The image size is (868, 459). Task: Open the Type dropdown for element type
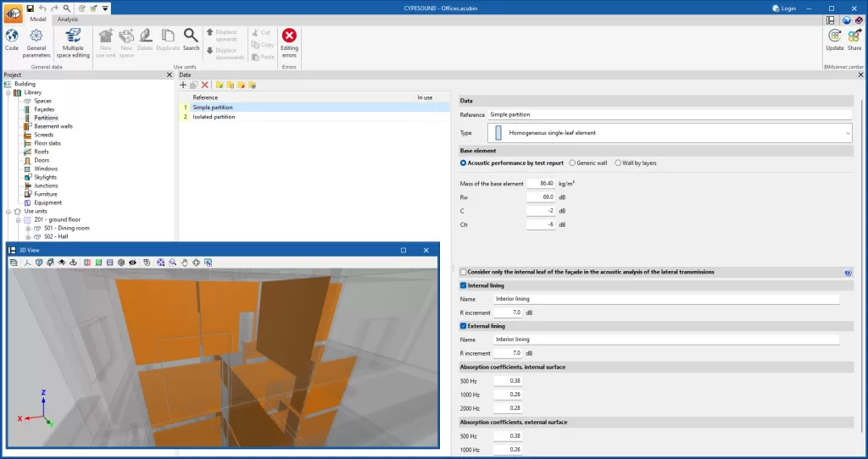point(848,133)
